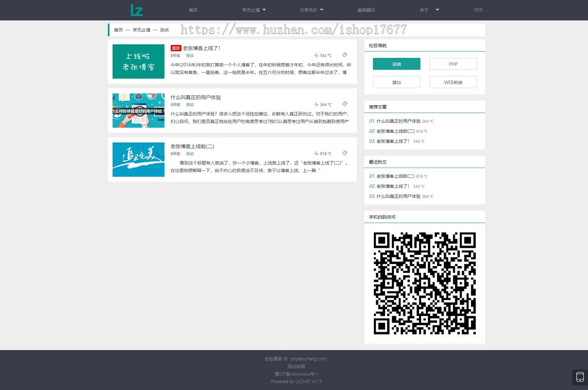Click the 豫ICP备 record number link
Screen dimensions: 588x390
coord(296,374)
